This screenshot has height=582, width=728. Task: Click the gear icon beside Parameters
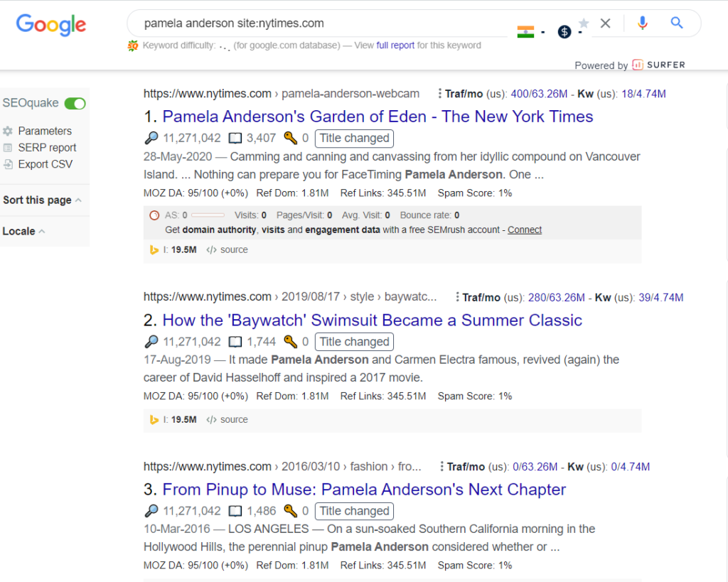point(8,131)
